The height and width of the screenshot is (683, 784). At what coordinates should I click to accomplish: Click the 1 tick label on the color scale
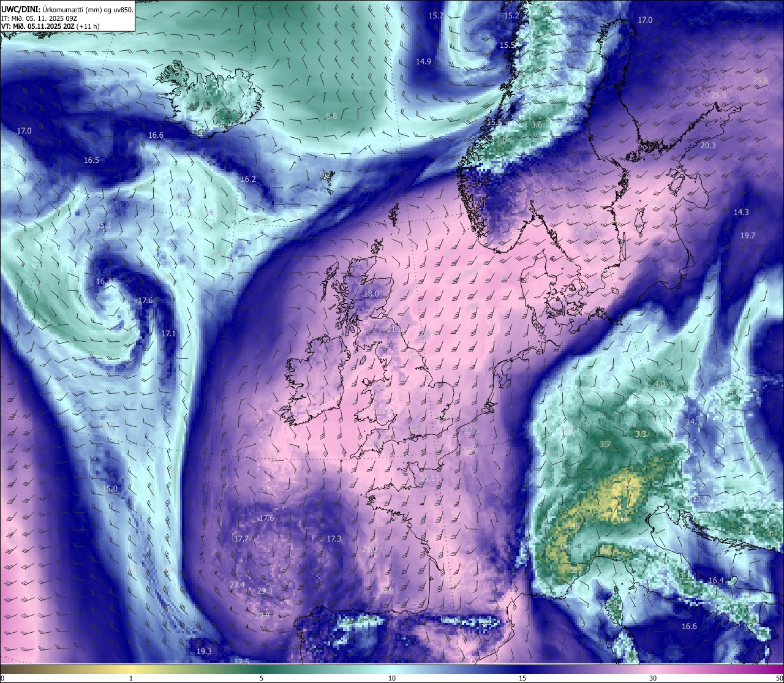(131, 678)
